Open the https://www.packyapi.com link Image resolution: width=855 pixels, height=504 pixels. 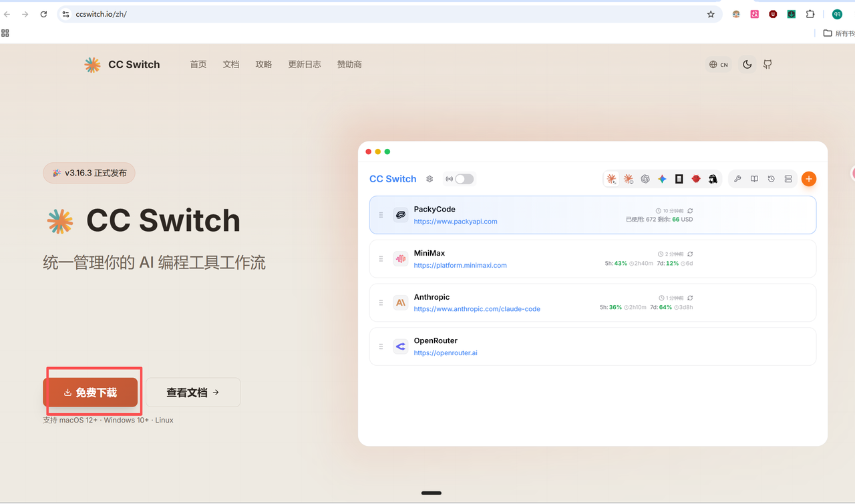click(456, 222)
